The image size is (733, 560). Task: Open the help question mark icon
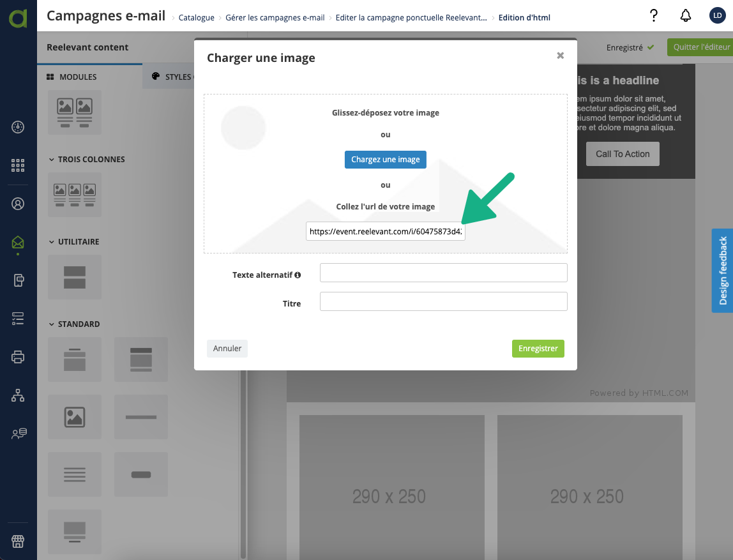tap(654, 16)
